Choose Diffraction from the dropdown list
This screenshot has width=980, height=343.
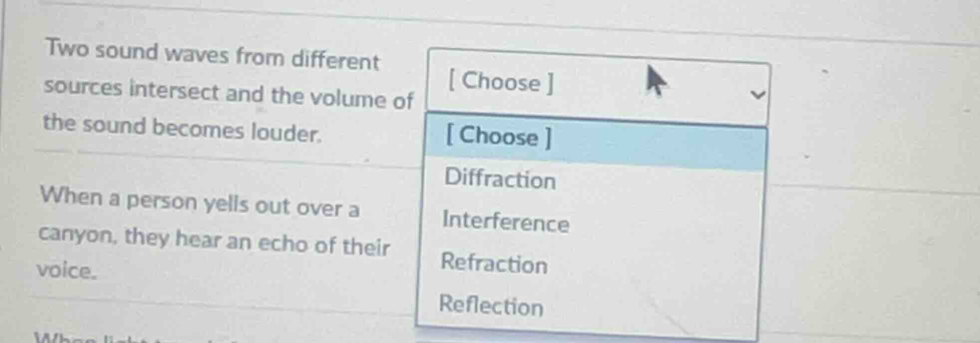[x=500, y=179]
